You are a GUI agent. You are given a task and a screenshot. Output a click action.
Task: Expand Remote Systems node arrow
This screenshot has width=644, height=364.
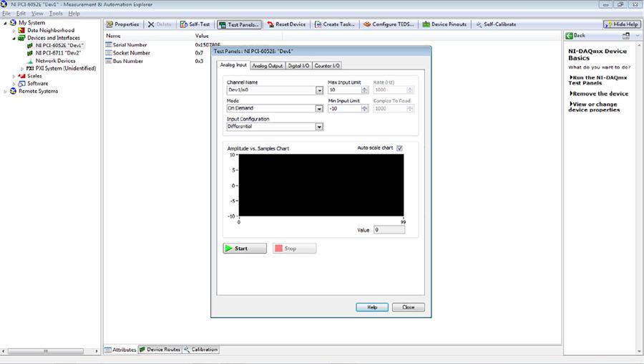[x=5, y=91]
